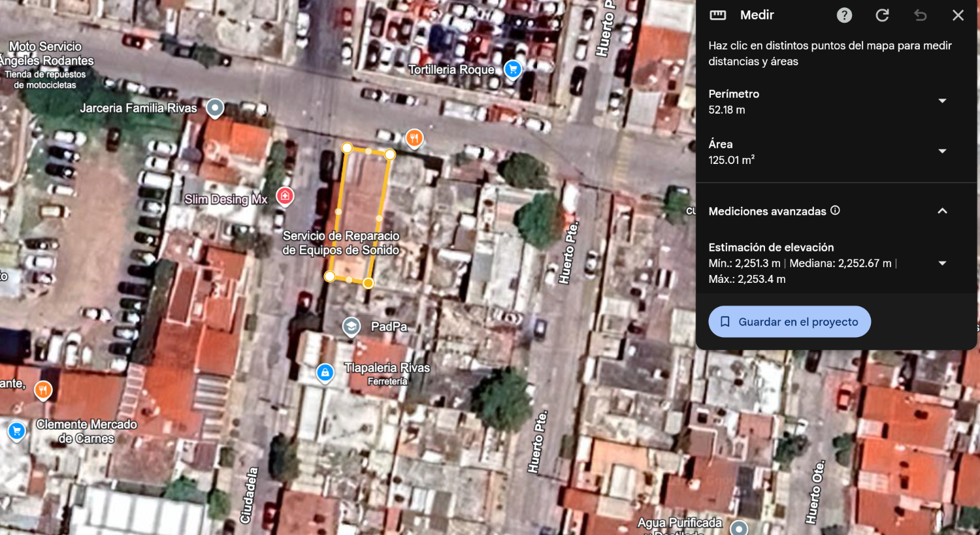Undo the last measurement point

coord(920,15)
